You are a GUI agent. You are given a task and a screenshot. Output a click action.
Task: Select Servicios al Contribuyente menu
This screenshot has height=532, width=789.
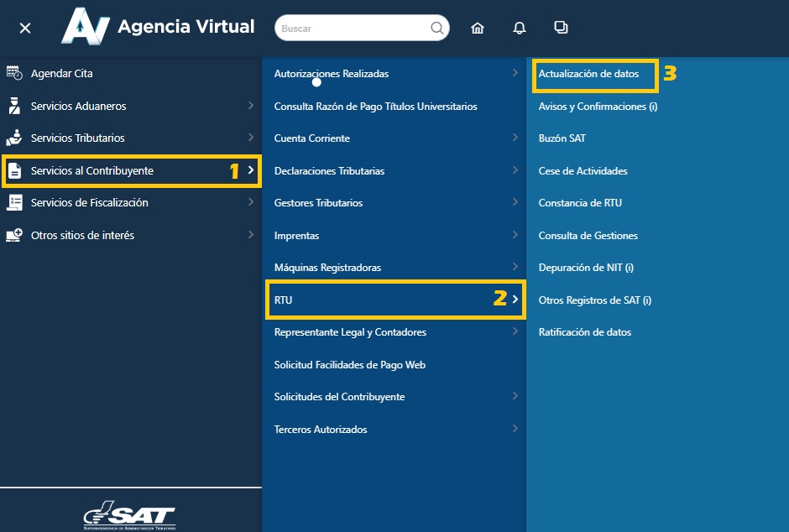(92, 170)
